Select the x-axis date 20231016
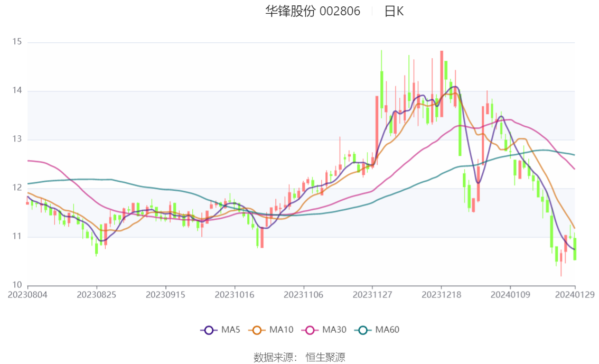 tap(235, 295)
